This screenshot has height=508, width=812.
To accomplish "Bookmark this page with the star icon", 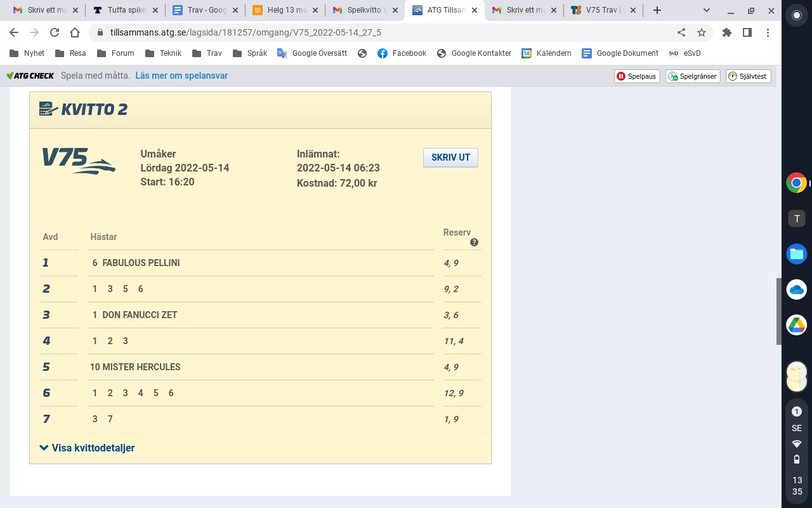I will [701, 32].
